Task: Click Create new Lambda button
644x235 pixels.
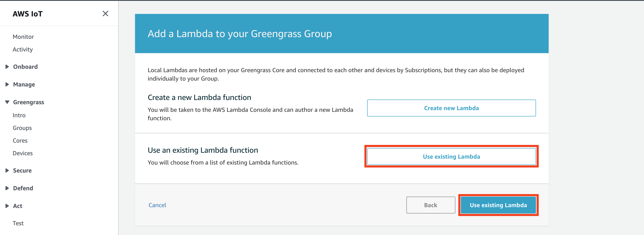Action: click(451, 108)
